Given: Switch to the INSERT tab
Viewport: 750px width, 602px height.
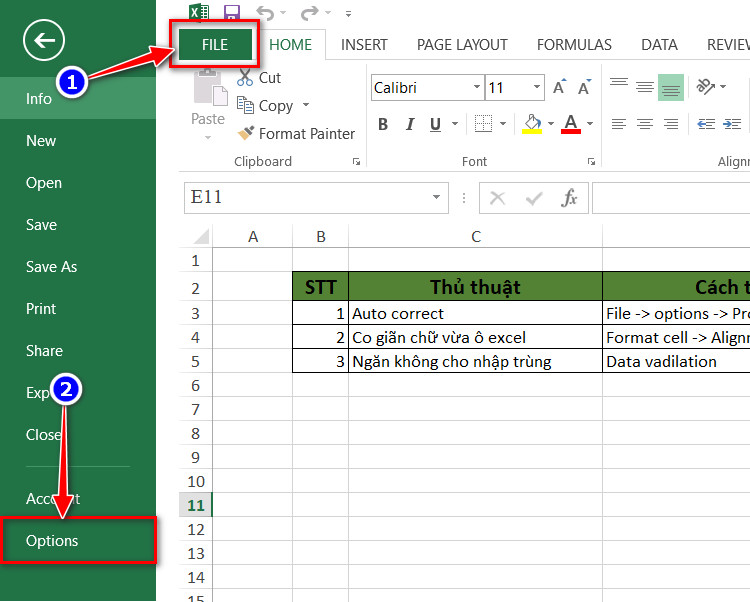Looking at the screenshot, I should tap(364, 44).
